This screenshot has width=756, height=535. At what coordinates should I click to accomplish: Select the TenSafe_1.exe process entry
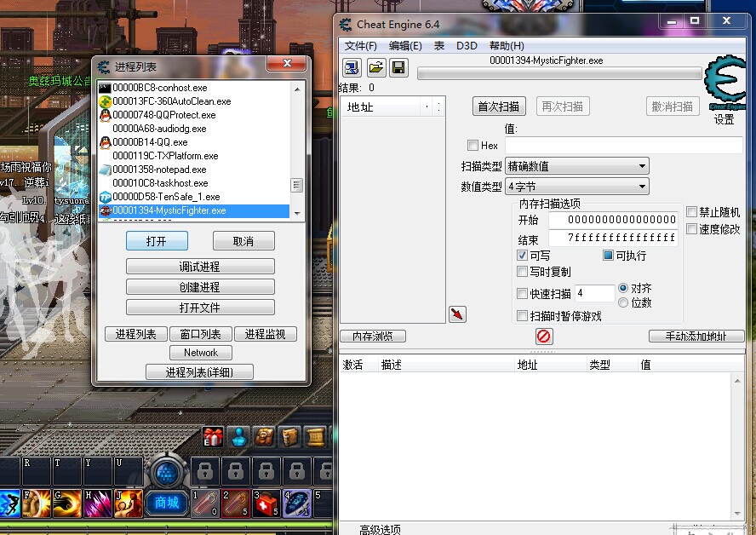pyautogui.click(x=194, y=197)
